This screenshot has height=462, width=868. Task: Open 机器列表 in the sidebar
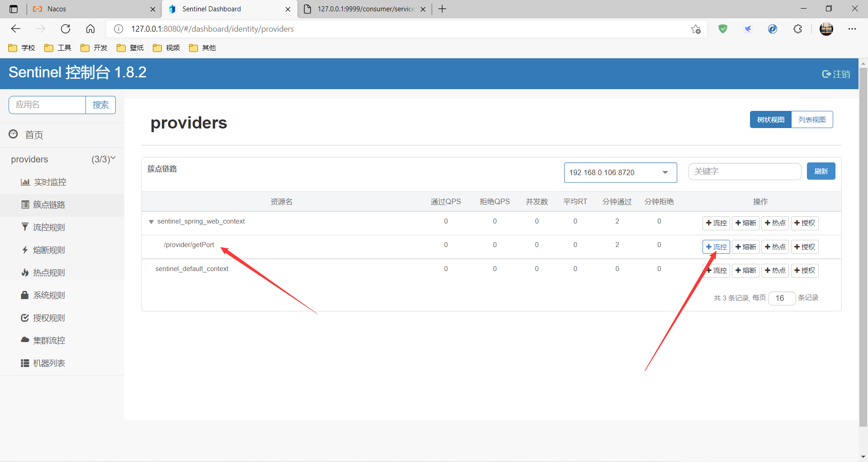[43, 363]
